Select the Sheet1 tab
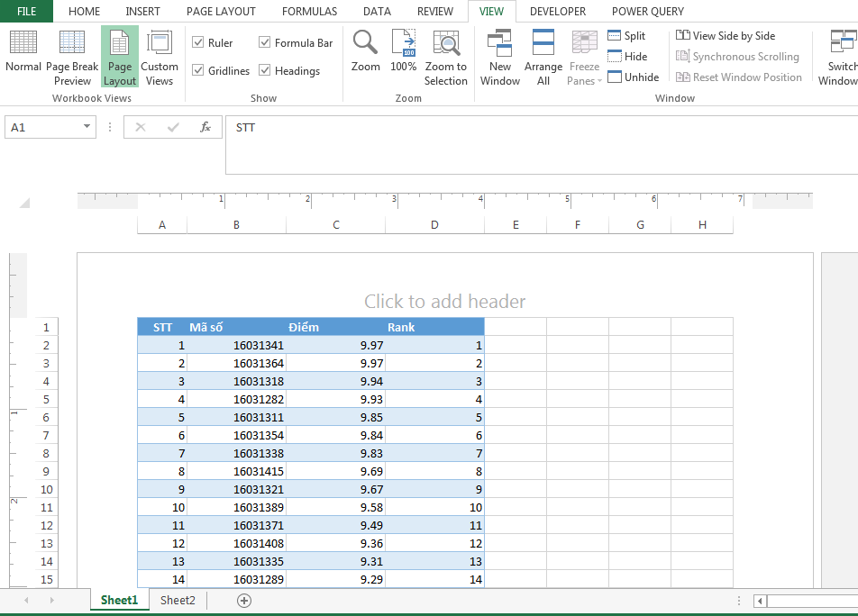The width and height of the screenshot is (858, 616). click(x=119, y=600)
